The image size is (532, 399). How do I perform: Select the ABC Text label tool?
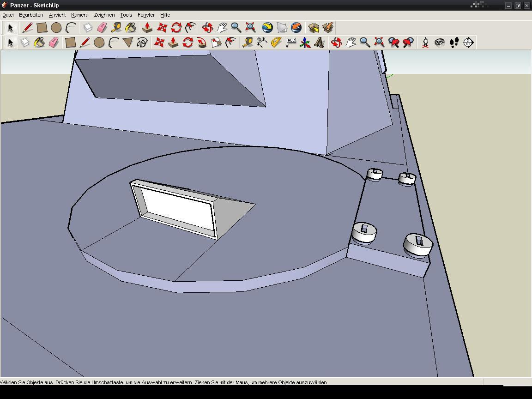pos(291,43)
